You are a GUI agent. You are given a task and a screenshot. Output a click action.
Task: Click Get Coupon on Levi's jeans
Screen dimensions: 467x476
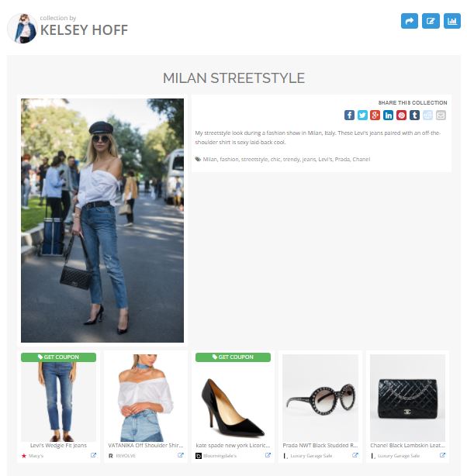[x=58, y=357]
